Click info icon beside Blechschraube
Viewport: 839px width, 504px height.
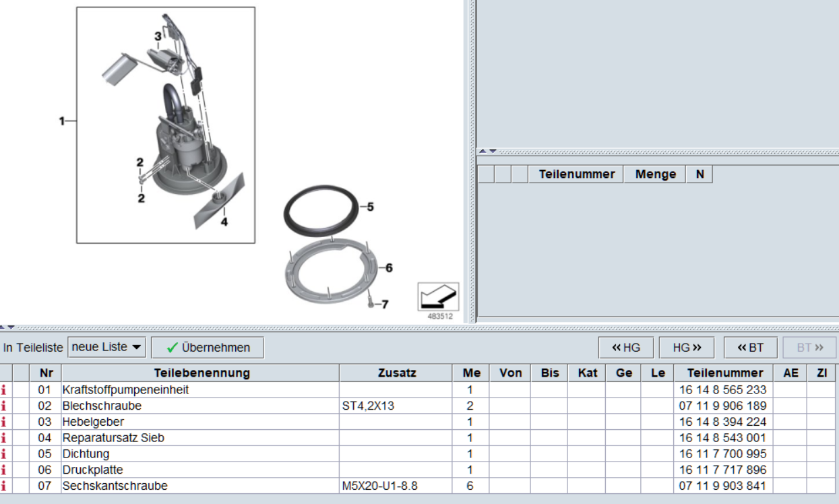[4, 406]
